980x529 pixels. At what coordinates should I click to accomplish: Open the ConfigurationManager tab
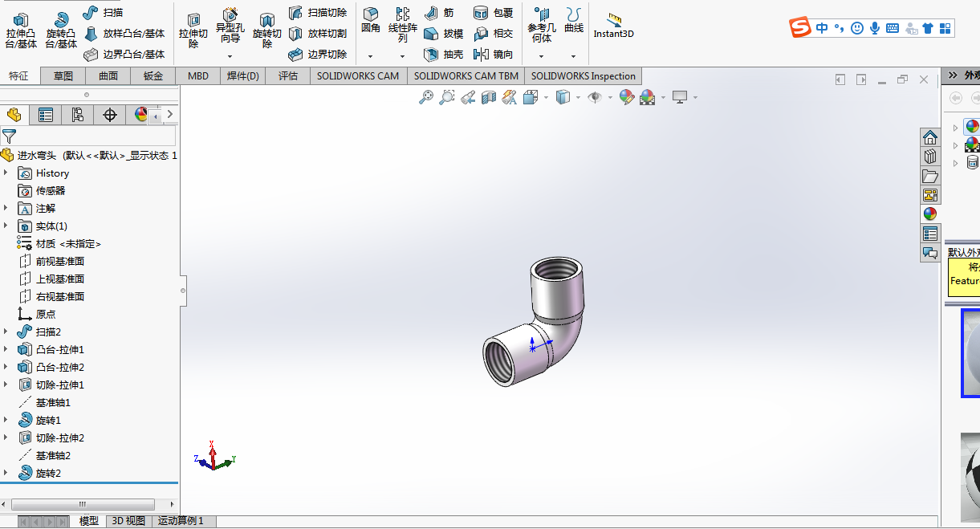click(x=77, y=115)
